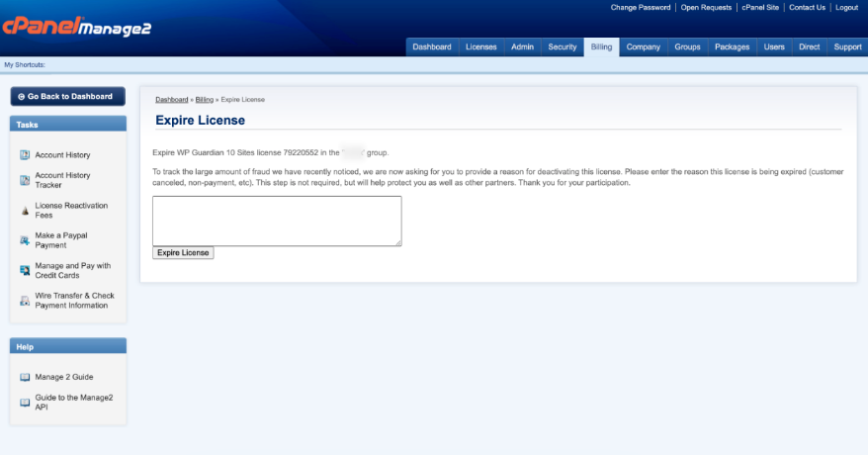This screenshot has width=868, height=455.
Task: Follow the Dashboard breadcrumb link
Action: [171, 100]
